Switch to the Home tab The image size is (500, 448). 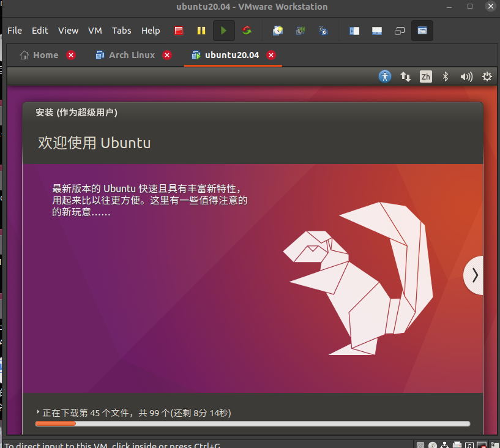pyautogui.click(x=43, y=54)
